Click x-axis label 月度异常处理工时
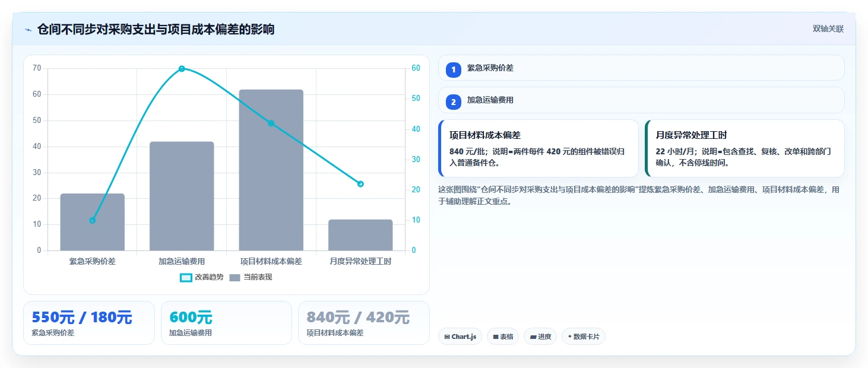 (360, 261)
